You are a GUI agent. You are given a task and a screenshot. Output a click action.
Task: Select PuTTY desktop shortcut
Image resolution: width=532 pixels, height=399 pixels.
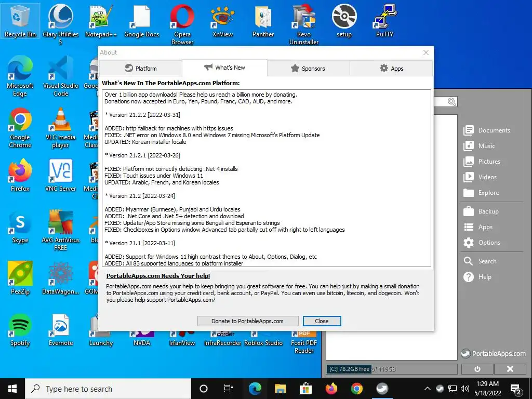pyautogui.click(x=384, y=21)
